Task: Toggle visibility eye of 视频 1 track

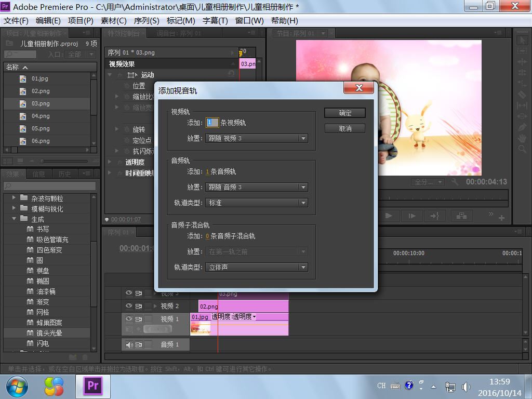Action: (x=129, y=318)
